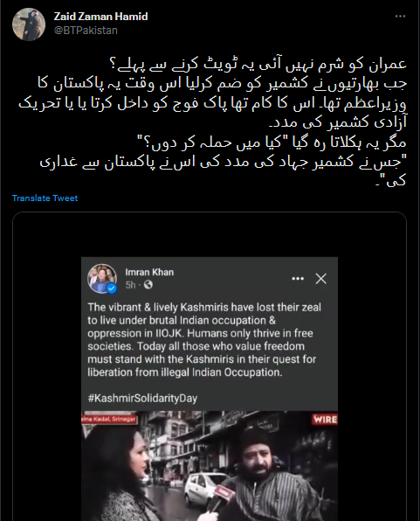Click the 5h timestamp of the post
This screenshot has width=420, height=521.
[x=130, y=285]
